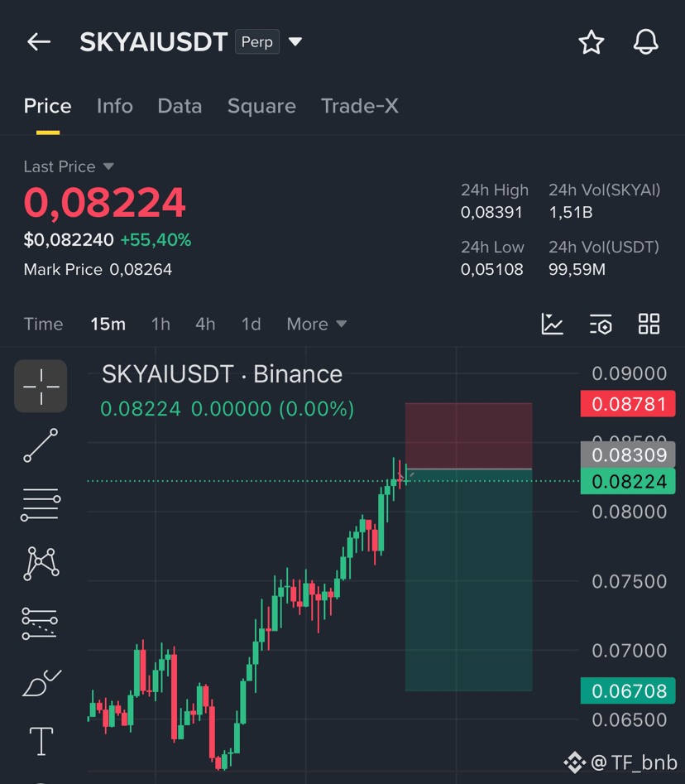Screen dimensions: 685x784
Task: Click the 0.06708 target price label
Action: (628, 691)
